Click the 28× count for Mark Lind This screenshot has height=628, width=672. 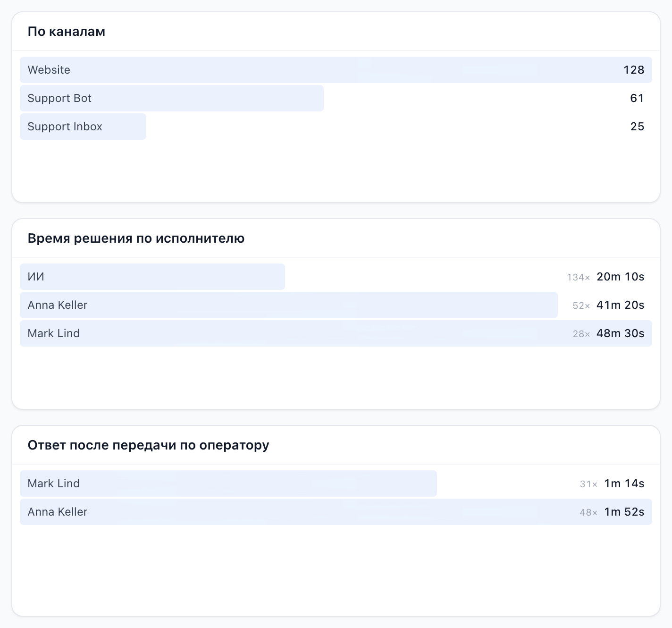click(x=581, y=334)
